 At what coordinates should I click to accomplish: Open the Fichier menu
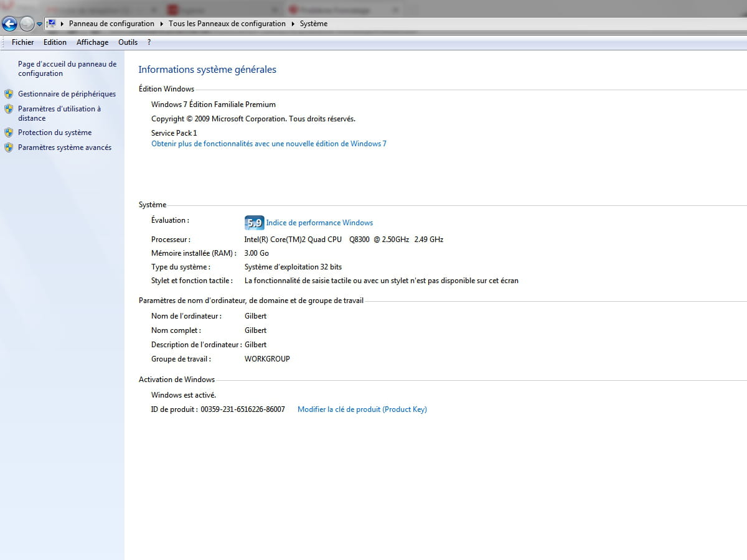(x=23, y=42)
